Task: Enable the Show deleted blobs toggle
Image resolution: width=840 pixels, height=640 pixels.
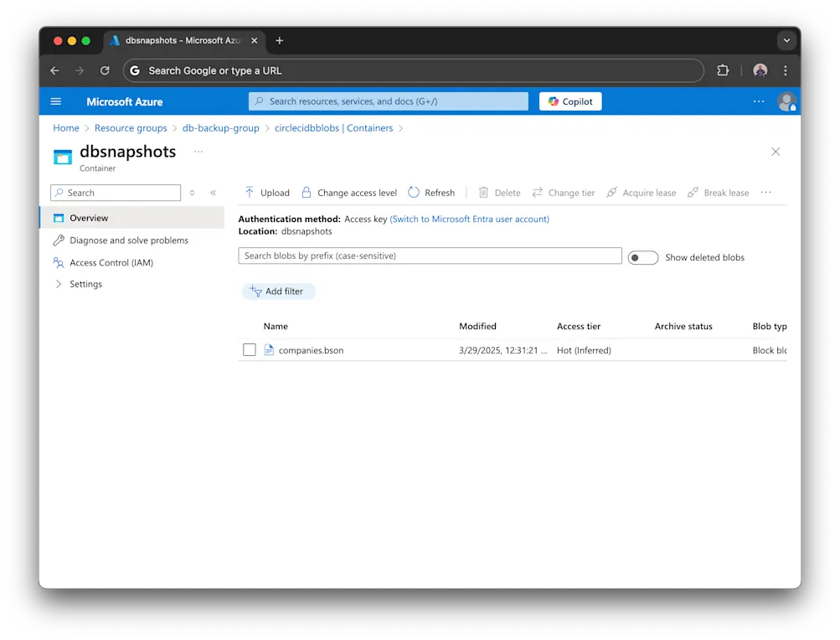Action: click(x=642, y=257)
